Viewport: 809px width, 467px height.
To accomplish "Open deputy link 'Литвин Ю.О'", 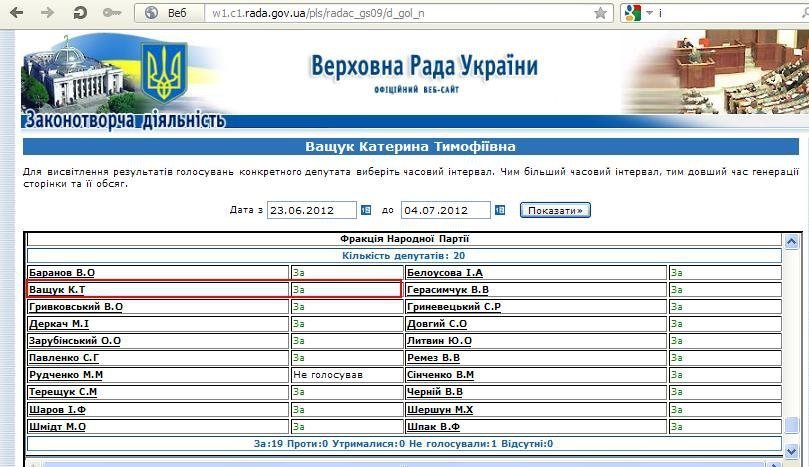I will [x=439, y=341].
